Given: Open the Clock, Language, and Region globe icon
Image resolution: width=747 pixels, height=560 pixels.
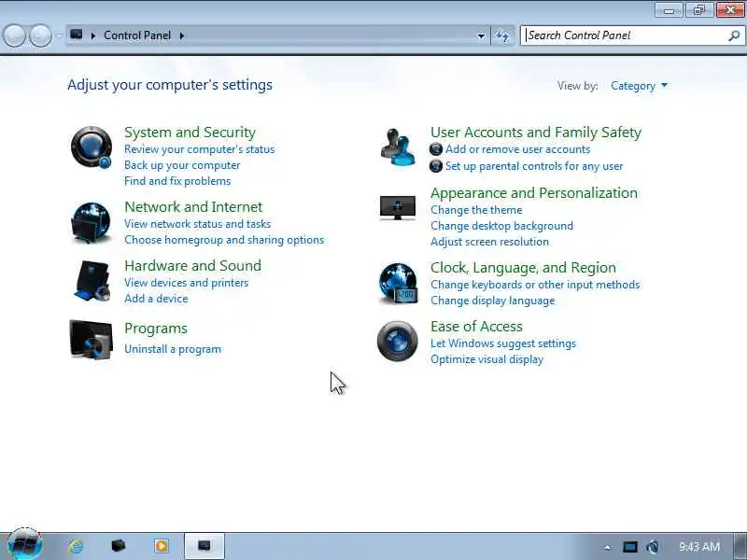Looking at the screenshot, I should (398, 284).
